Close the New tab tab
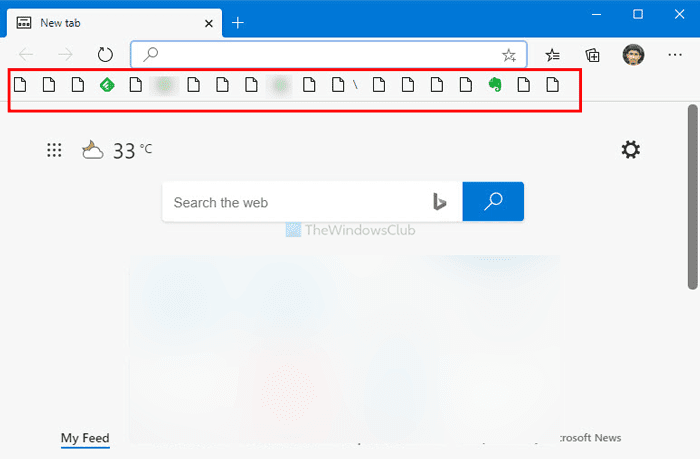This screenshot has height=459, width=700. point(208,23)
